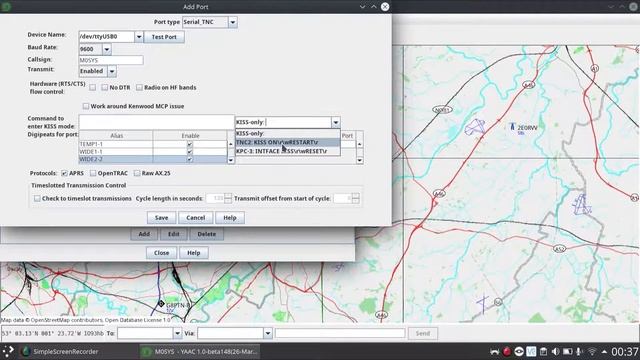The width and height of the screenshot is (640, 360).
Task: Check to timeslot transmissions checkbox
Action: (x=37, y=198)
